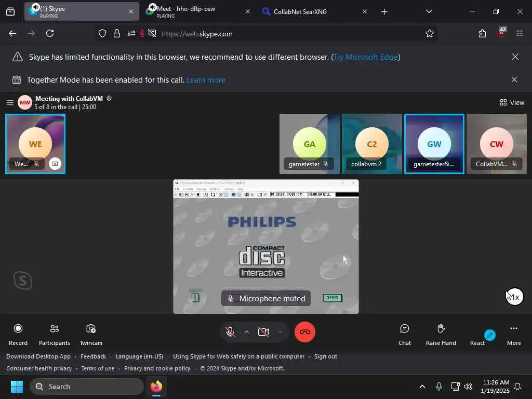Select the WE participant tile
Viewport: 532px width, 399px height.
(x=35, y=144)
